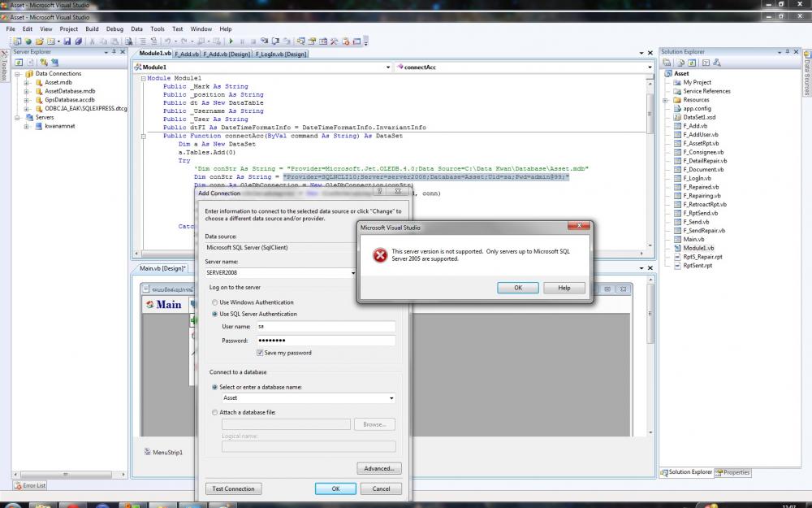The height and width of the screenshot is (508, 812).
Task: Click Connect to Server icon in Server Explorer
Action: (55, 63)
